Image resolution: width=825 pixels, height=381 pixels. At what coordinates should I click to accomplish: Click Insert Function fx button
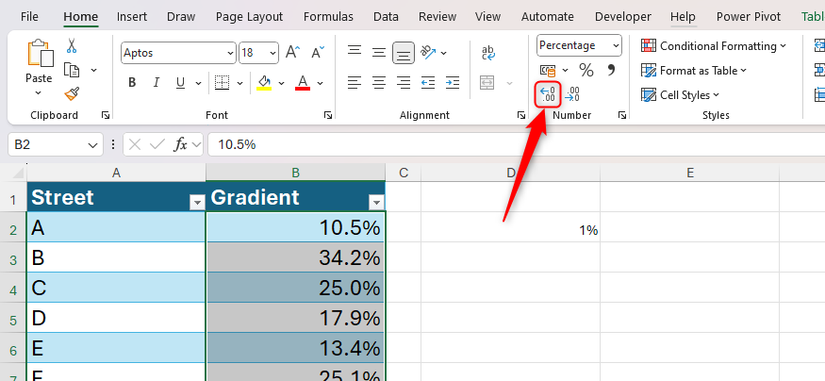tap(180, 145)
